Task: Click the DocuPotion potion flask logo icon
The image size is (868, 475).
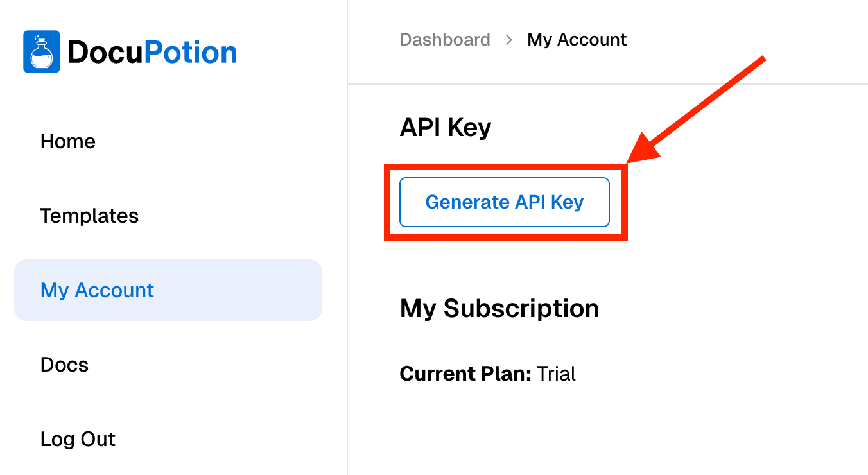Action: point(41,51)
